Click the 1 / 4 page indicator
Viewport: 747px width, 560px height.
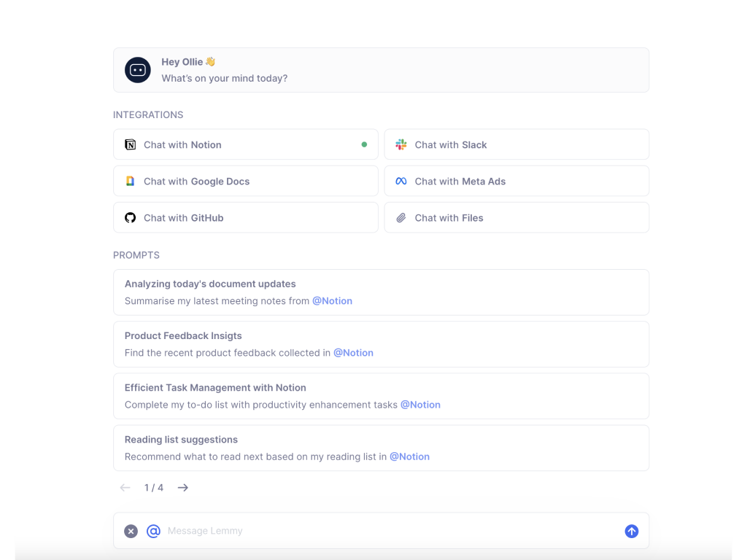coord(154,488)
